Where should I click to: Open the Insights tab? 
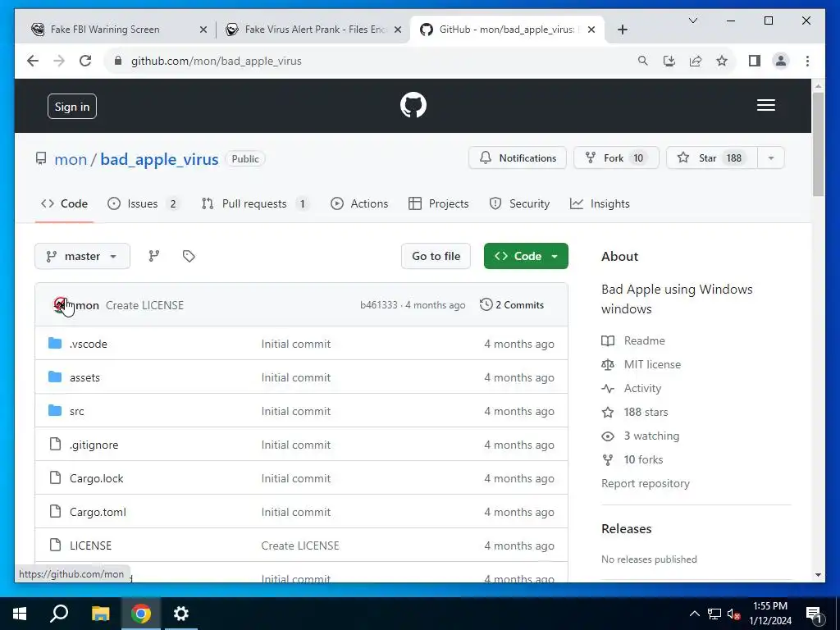[600, 203]
